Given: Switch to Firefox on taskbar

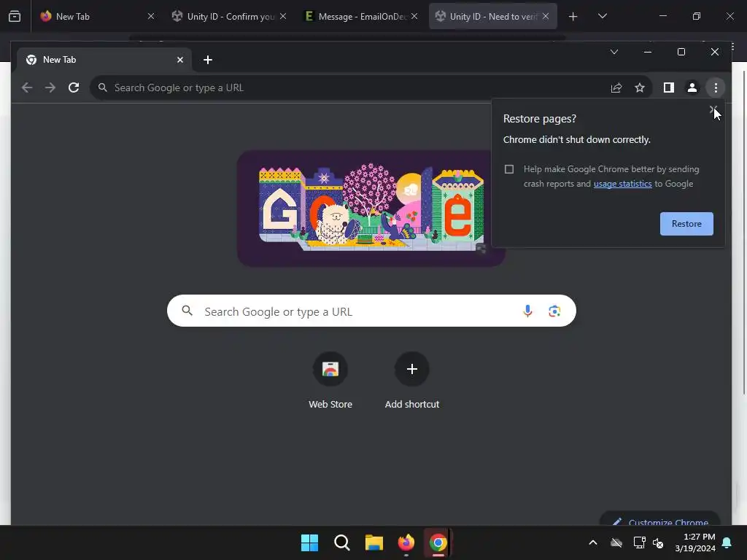Looking at the screenshot, I should coord(406,542).
